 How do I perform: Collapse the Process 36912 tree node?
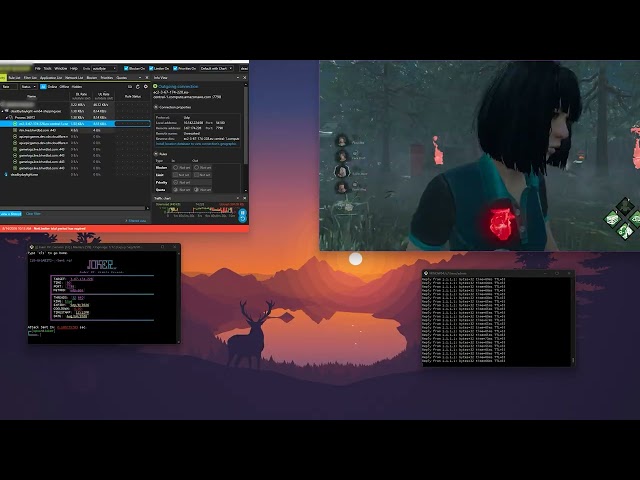(7, 117)
